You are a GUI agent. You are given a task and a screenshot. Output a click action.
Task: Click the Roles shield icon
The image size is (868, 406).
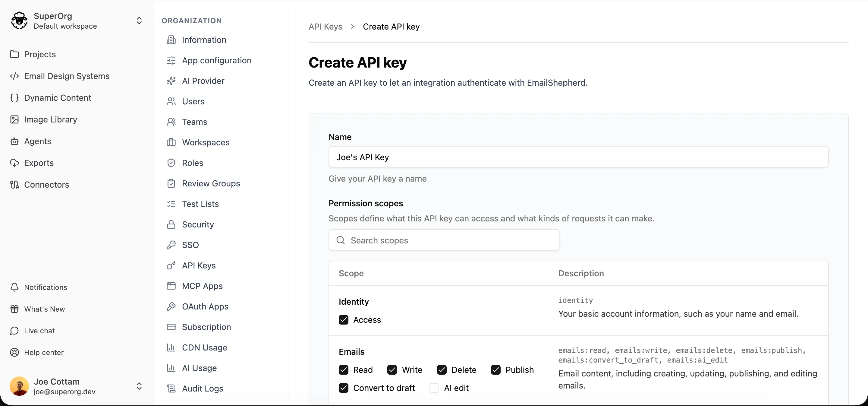[171, 163]
